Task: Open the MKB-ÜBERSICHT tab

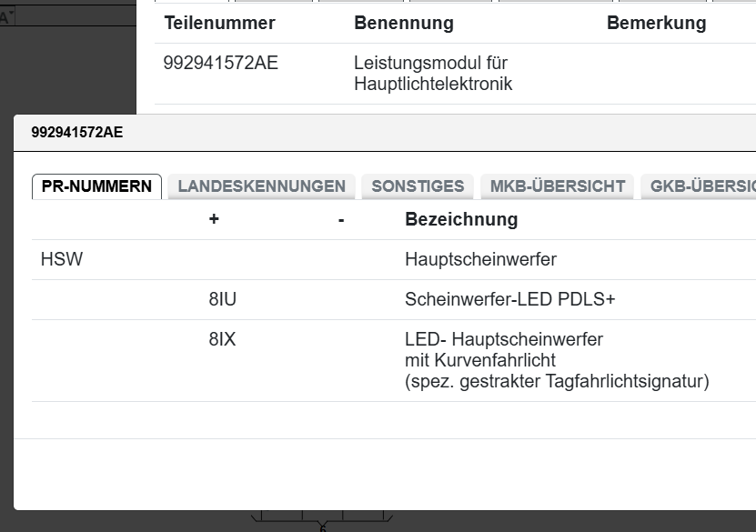Action: [x=557, y=186]
